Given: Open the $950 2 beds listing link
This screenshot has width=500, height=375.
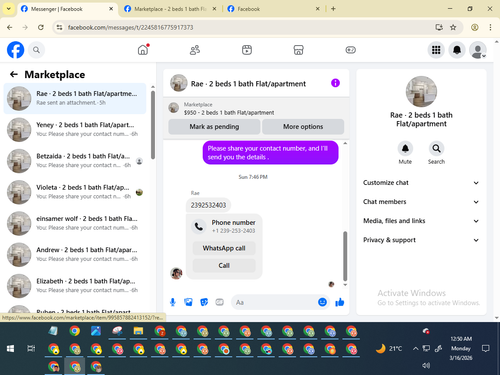Looking at the screenshot, I should pyautogui.click(x=229, y=113).
